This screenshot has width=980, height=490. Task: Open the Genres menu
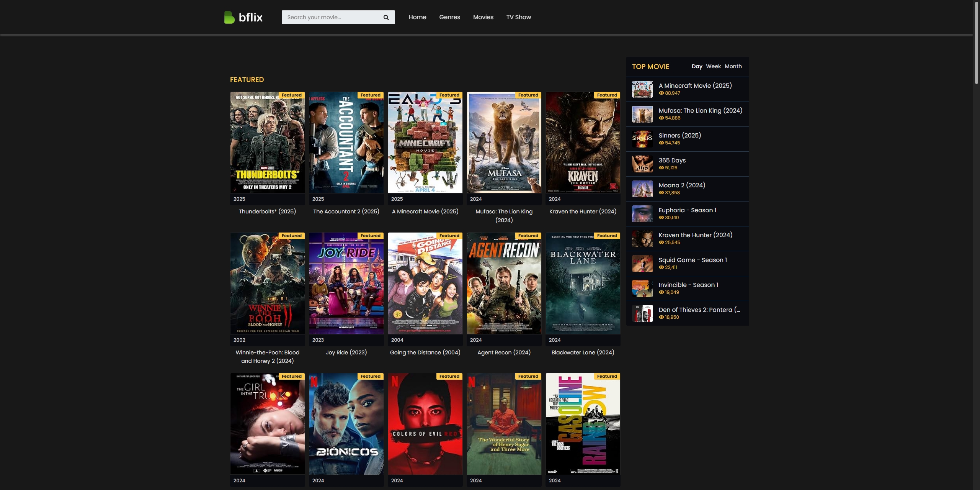tap(449, 17)
